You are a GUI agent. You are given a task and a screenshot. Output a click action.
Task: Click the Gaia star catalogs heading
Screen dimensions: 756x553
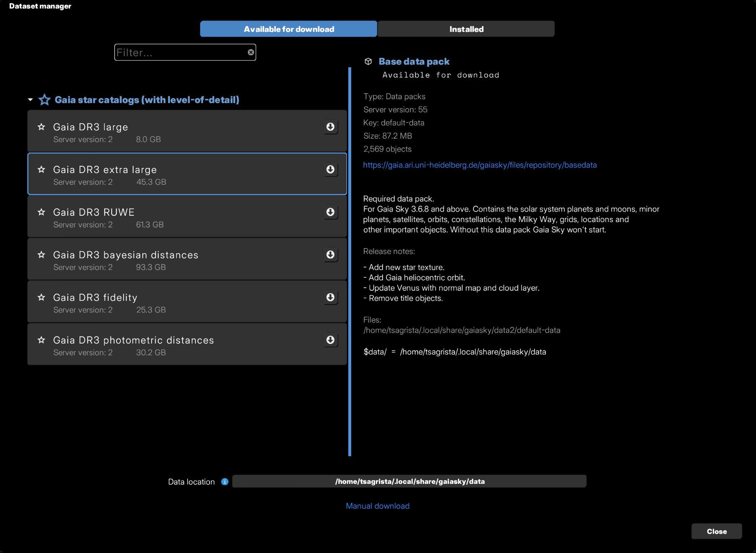[x=147, y=100]
